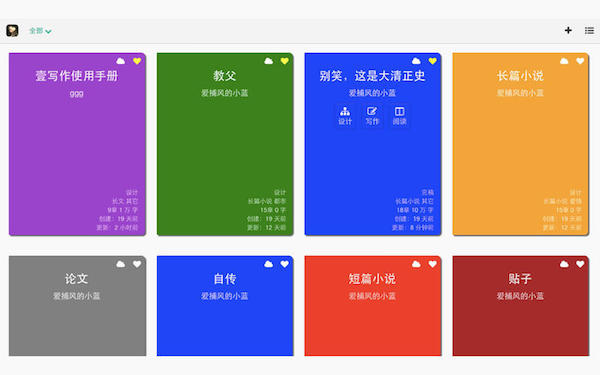Screen dimensions: 600x375
Task: Click the author name under 贴子
Action: coord(520,296)
